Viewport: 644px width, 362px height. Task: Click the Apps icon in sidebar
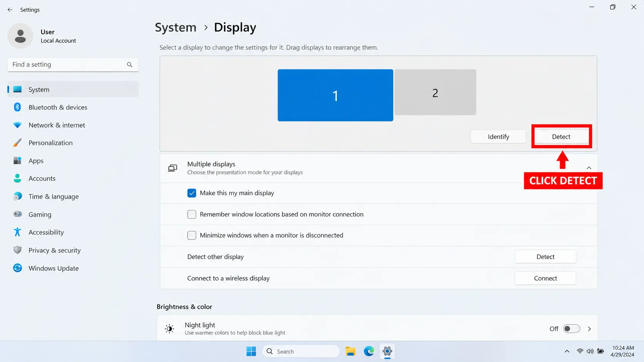click(17, 160)
